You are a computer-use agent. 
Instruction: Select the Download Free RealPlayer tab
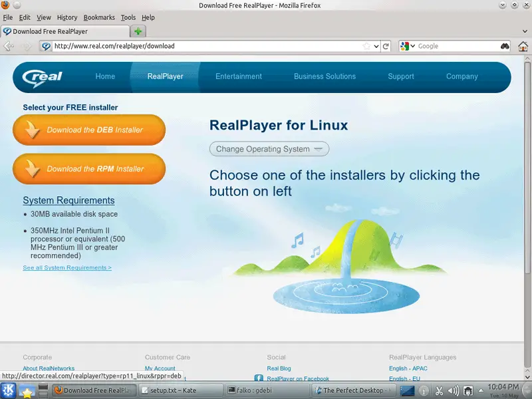coord(65,31)
